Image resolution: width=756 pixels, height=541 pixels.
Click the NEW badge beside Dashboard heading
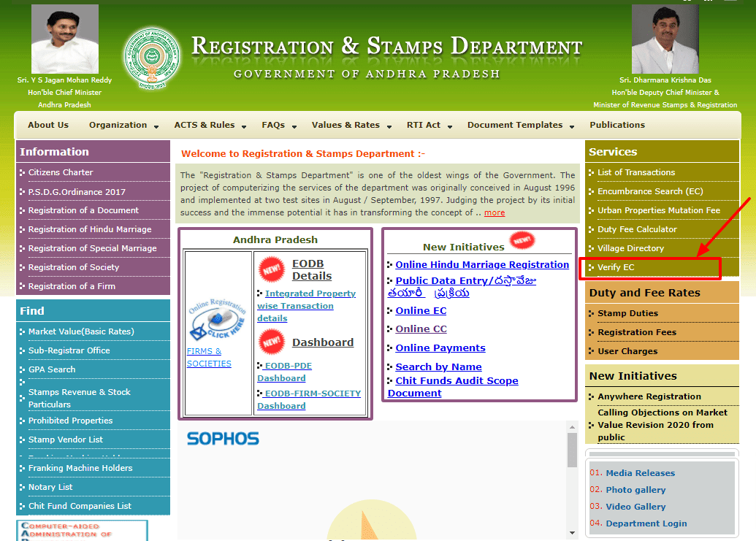click(x=272, y=342)
